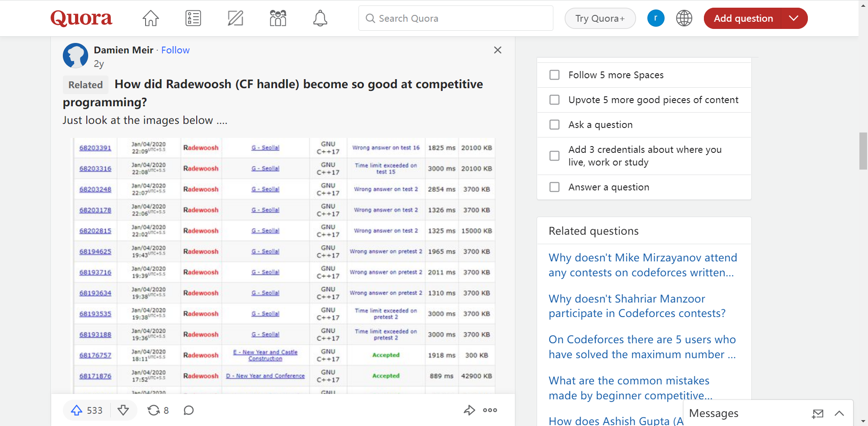This screenshot has width=868, height=426.
Task: Reshare the answer with 8 shares
Action: [158, 410]
